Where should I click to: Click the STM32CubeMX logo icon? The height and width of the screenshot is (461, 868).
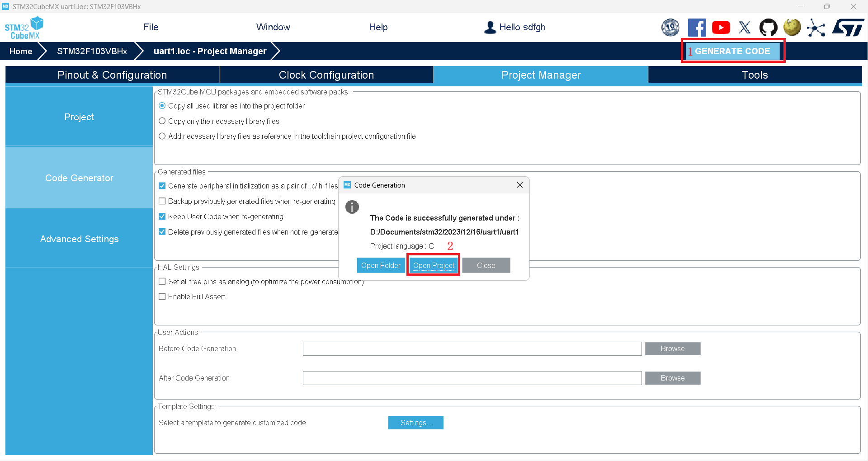tap(24, 28)
